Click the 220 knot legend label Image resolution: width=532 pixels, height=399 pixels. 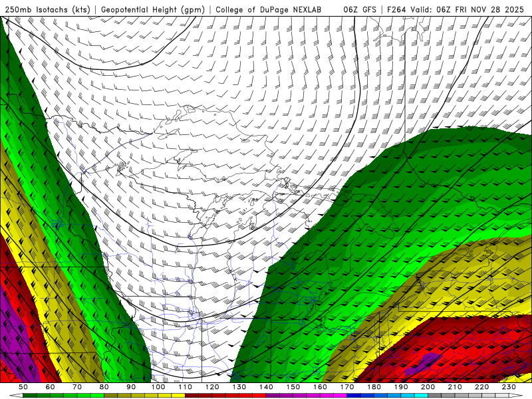click(x=482, y=387)
